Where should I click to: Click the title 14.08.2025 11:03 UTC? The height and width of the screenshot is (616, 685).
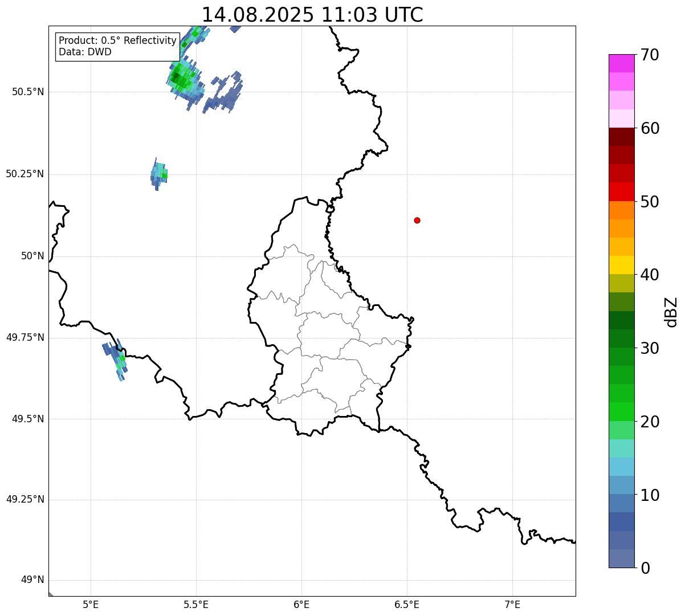pos(312,15)
